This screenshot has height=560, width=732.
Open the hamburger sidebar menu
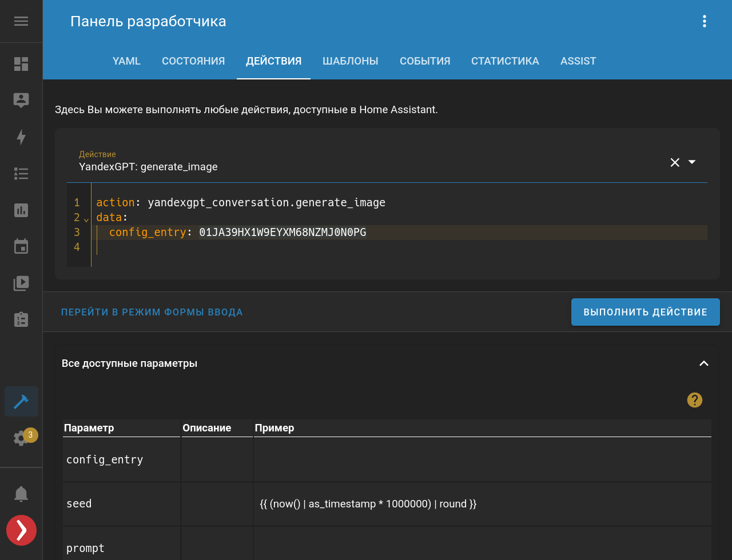click(21, 21)
